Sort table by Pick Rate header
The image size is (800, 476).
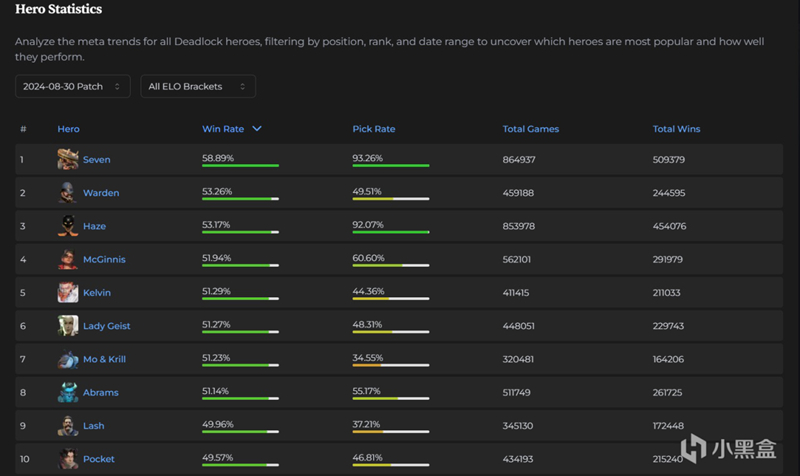pyautogui.click(x=373, y=129)
